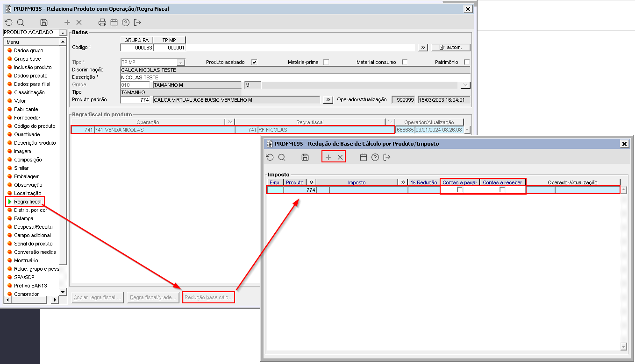
Task: Click the Regra fiscal/grade button
Action: [153, 298]
